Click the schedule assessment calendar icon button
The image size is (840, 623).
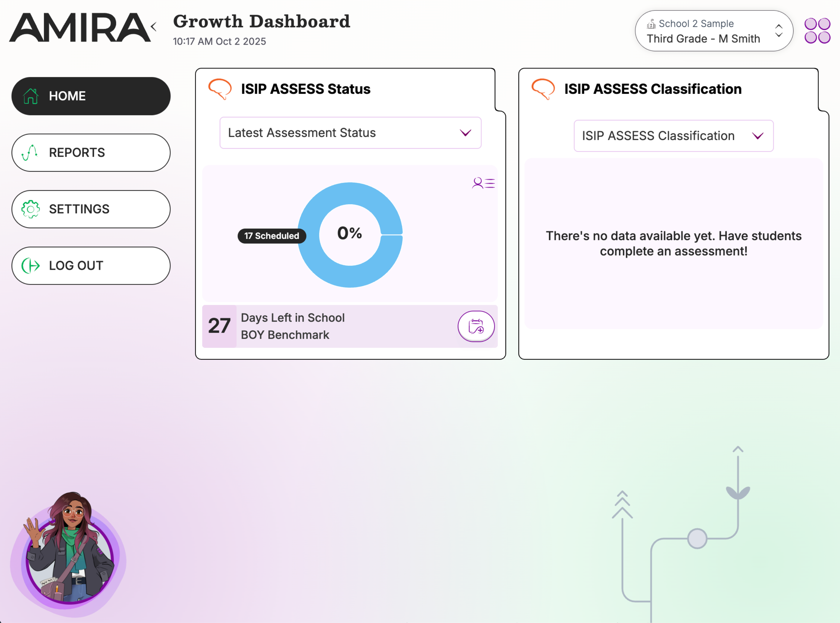(x=476, y=326)
